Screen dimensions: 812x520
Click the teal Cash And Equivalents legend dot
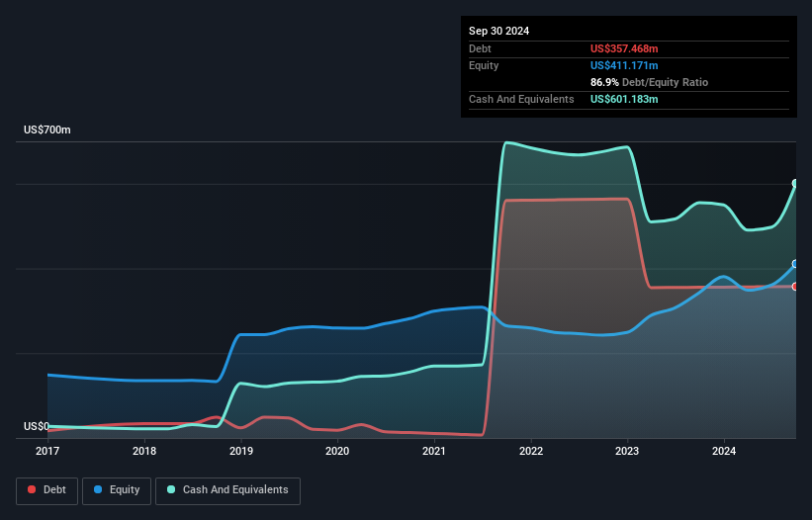(171, 489)
